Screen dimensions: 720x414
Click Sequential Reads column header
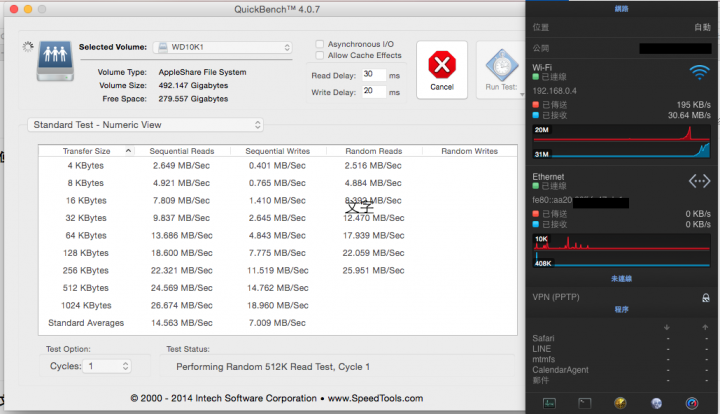(182, 151)
